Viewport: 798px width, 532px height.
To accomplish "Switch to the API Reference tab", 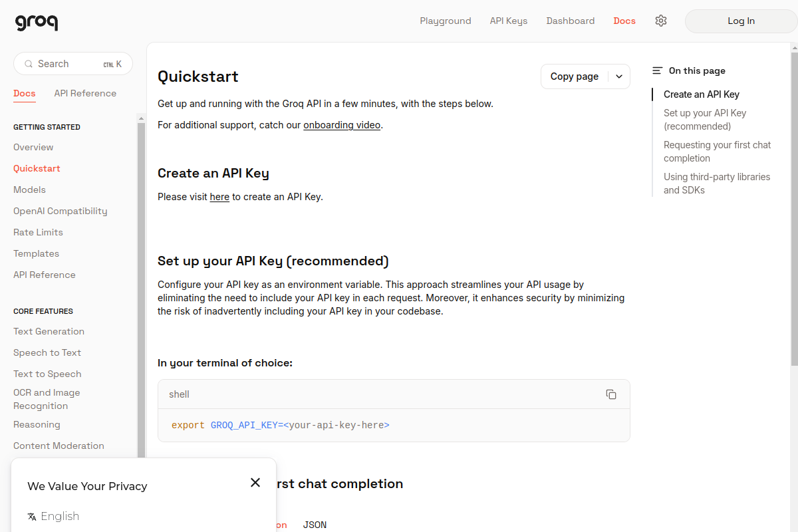I will click(x=85, y=93).
